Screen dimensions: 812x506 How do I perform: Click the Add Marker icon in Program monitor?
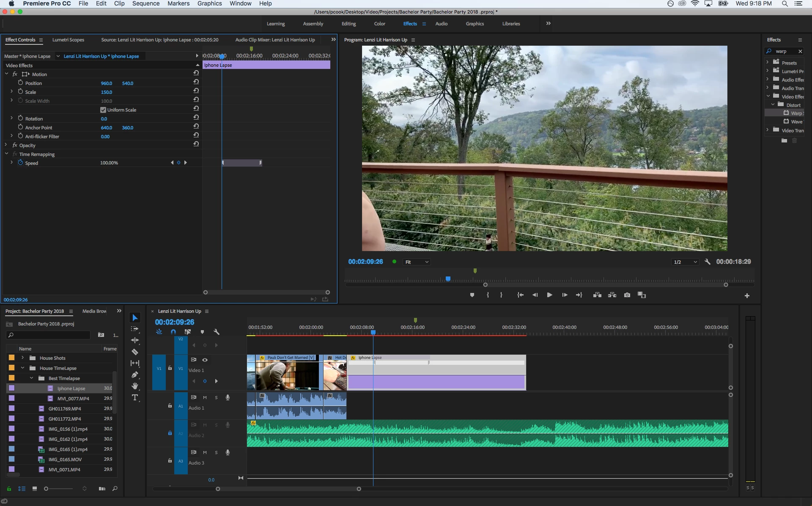click(472, 295)
